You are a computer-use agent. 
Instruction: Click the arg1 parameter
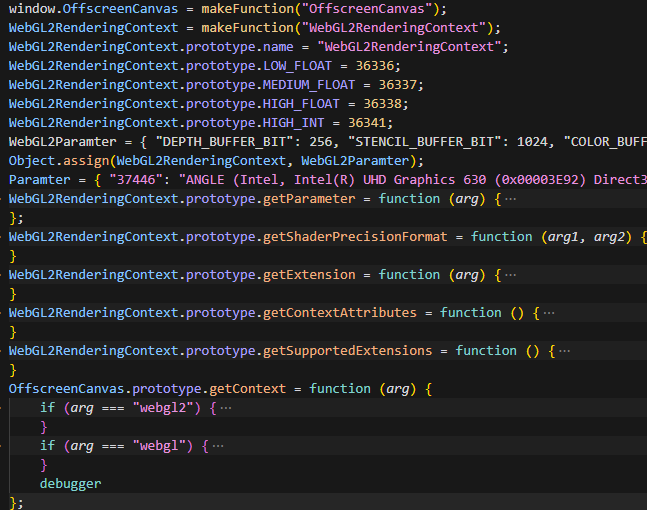point(564,236)
